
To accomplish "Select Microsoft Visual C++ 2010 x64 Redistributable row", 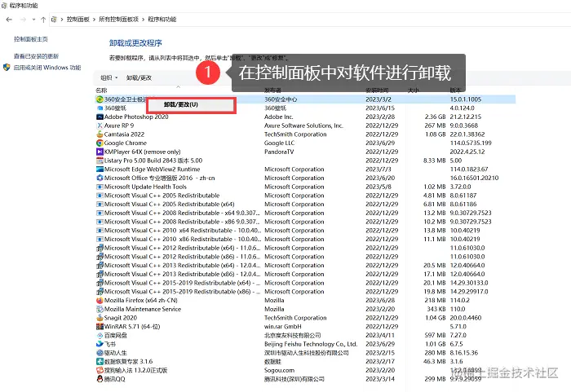I will (305, 231).
